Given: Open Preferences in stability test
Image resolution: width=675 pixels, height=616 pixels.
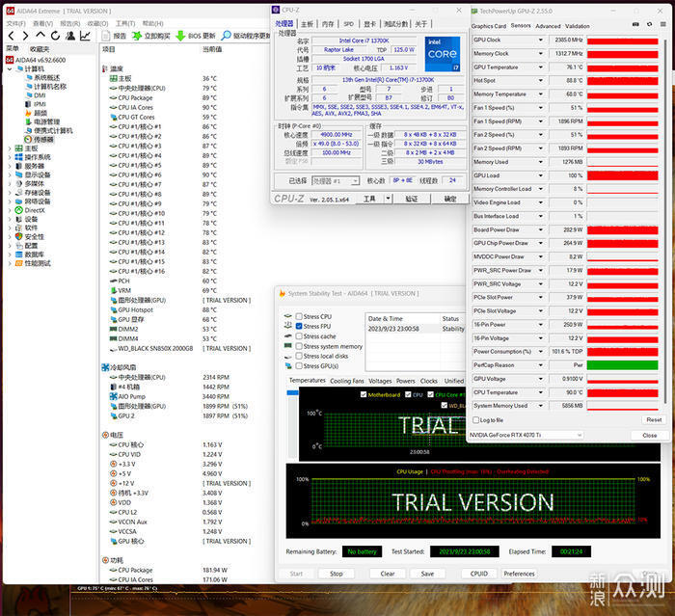Looking at the screenshot, I should click(519, 574).
